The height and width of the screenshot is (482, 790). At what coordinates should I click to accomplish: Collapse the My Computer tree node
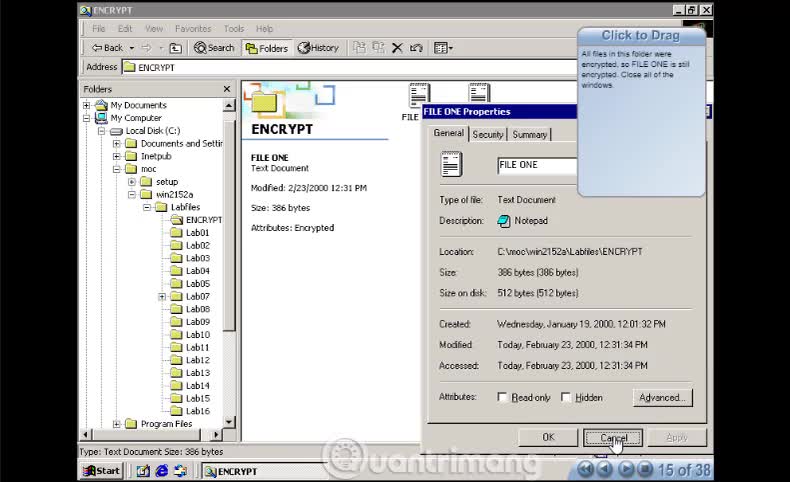click(87, 118)
